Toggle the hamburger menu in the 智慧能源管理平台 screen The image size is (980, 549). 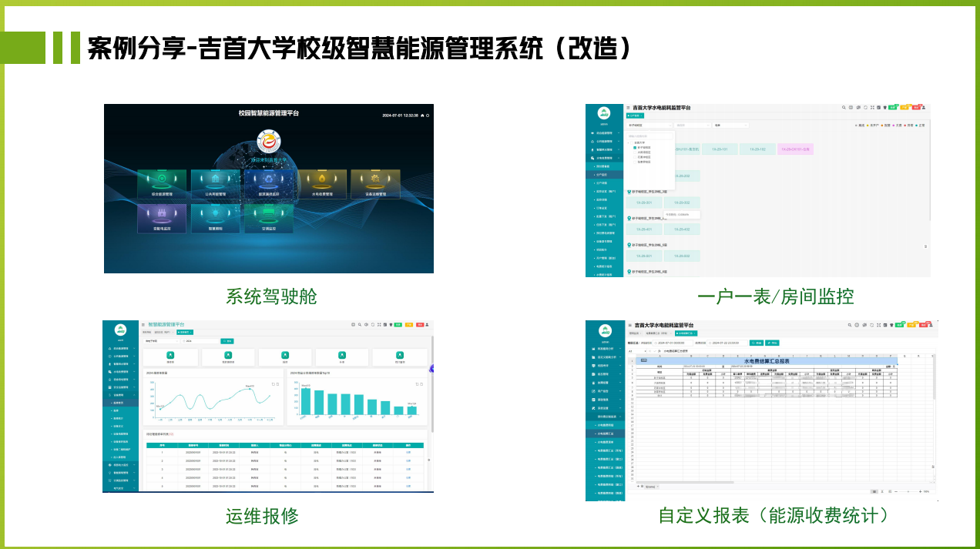(143, 325)
